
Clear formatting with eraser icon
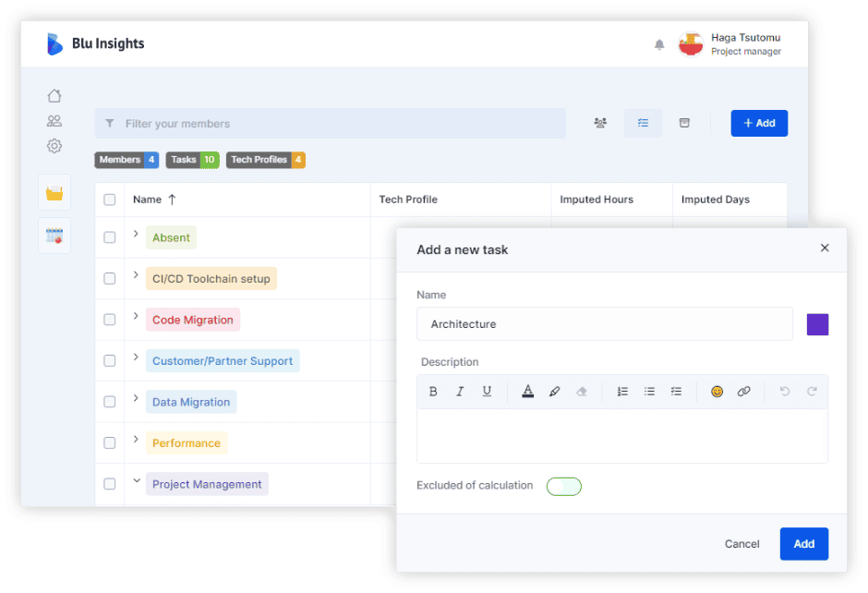pyautogui.click(x=581, y=392)
